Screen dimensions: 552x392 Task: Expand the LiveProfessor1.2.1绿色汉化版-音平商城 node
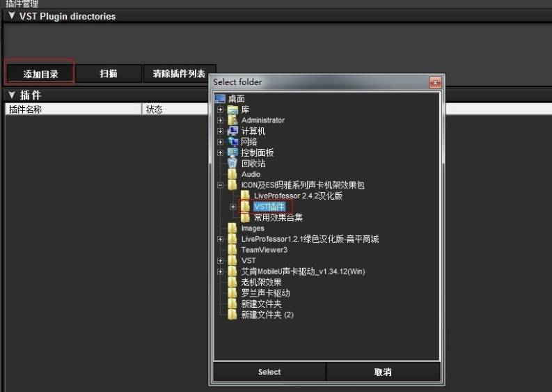tap(221, 239)
